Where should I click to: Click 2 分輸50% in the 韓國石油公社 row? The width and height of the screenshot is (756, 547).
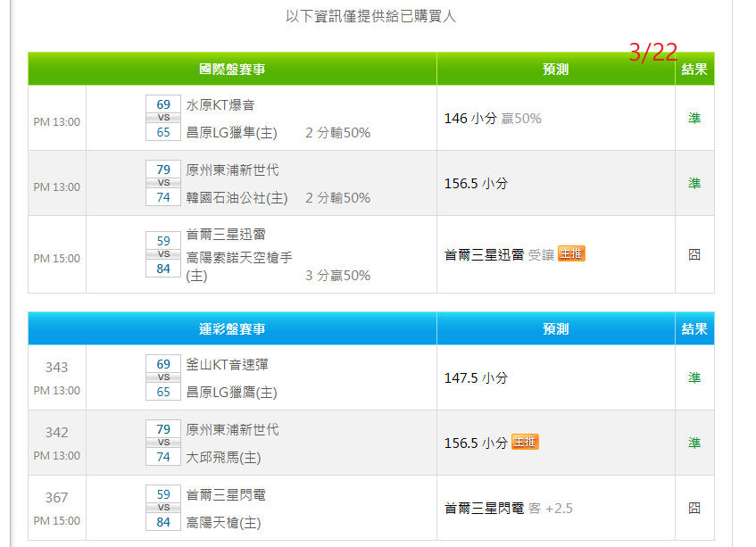(337, 198)
